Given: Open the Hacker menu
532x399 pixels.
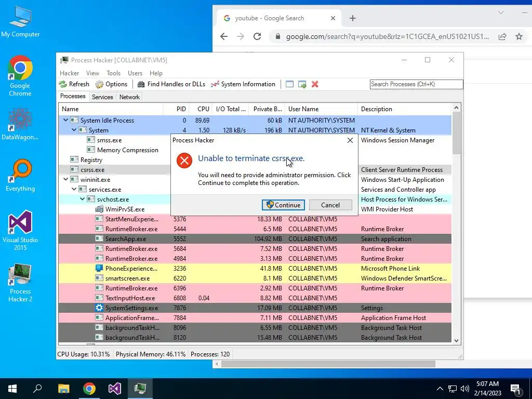Looking at the screenshot, I should click(x=69, y=73).
